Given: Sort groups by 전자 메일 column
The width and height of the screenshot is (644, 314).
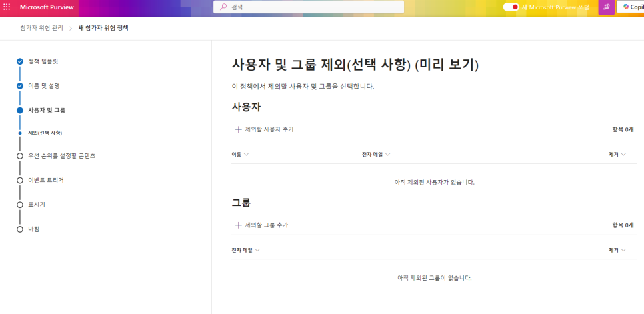Looking at the screenshot, I should (245, 250).
